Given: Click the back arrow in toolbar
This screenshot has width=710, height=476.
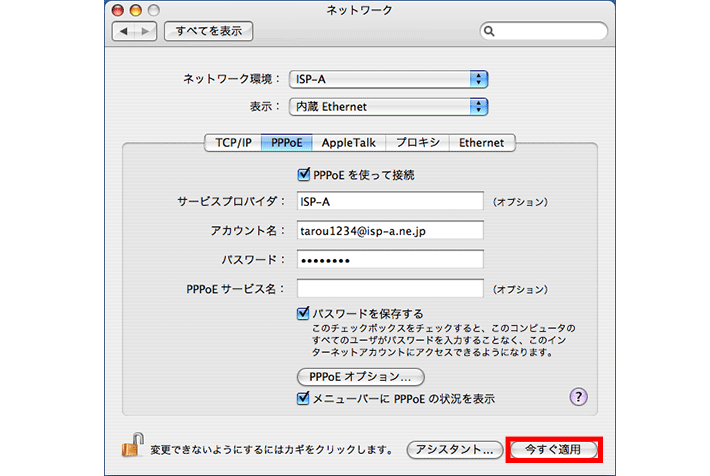Looking at the screenshot, I should coord(124,31).
